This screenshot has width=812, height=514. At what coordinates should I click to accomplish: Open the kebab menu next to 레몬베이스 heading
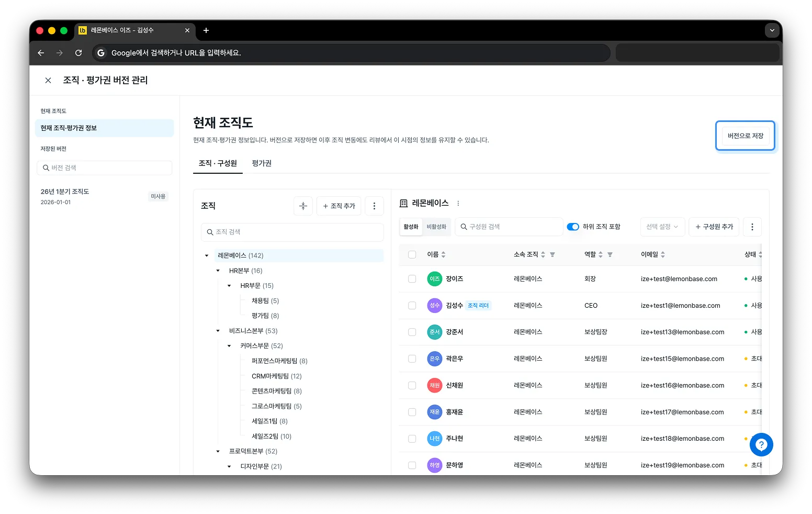coord(458,203)
